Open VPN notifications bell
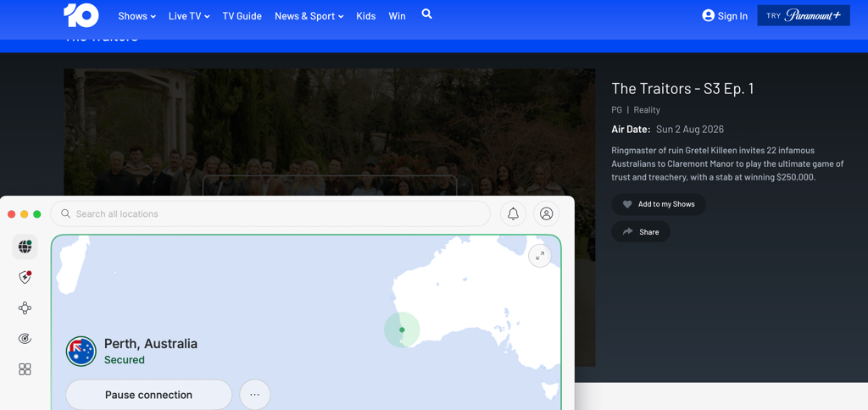 (513, 213)
